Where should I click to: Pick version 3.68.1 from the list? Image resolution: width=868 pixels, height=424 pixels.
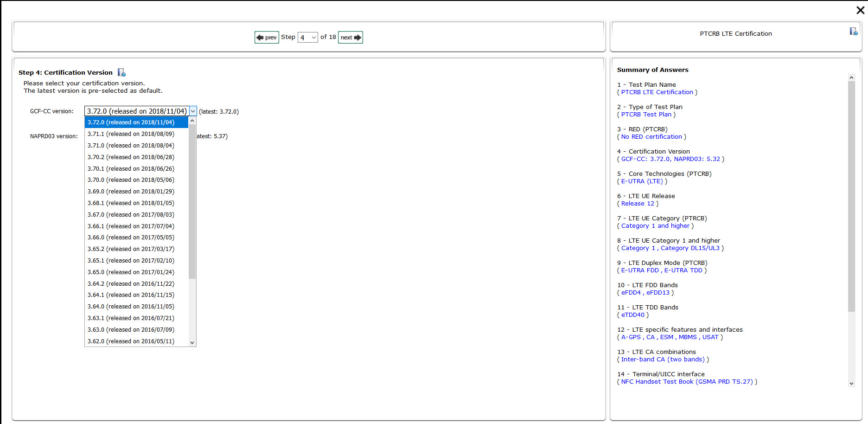[131, 203]
